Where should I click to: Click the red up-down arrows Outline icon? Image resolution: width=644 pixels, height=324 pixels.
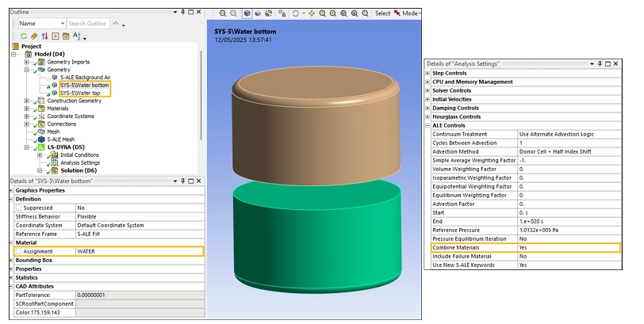pyautogui.click(x=44, y=36)
